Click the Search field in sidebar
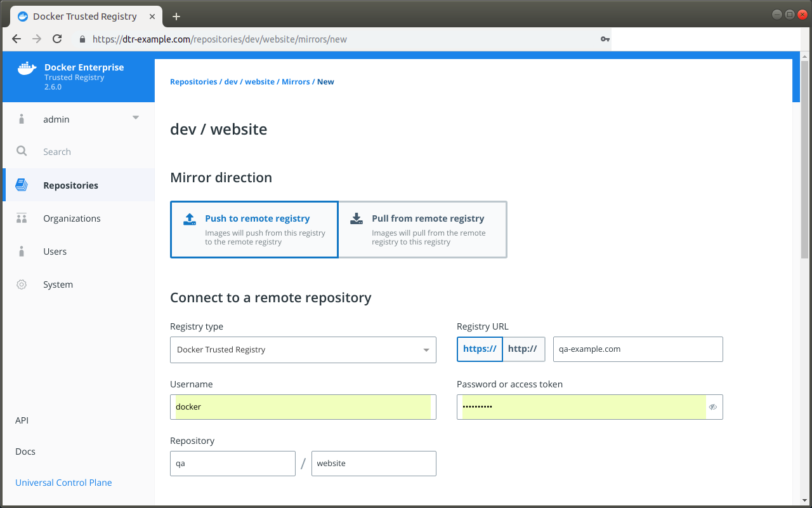 pyautogui.click(x=79, y=152)
